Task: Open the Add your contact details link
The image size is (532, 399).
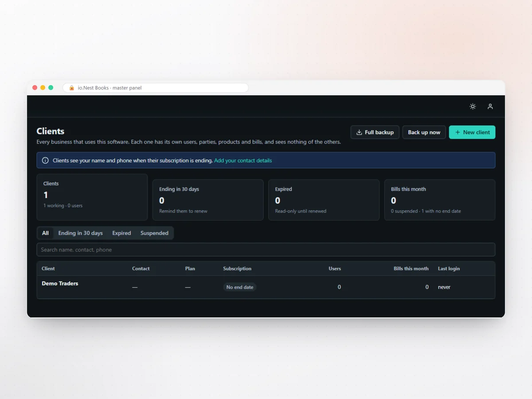Action: pyautogui.click(x=243, y=160)
